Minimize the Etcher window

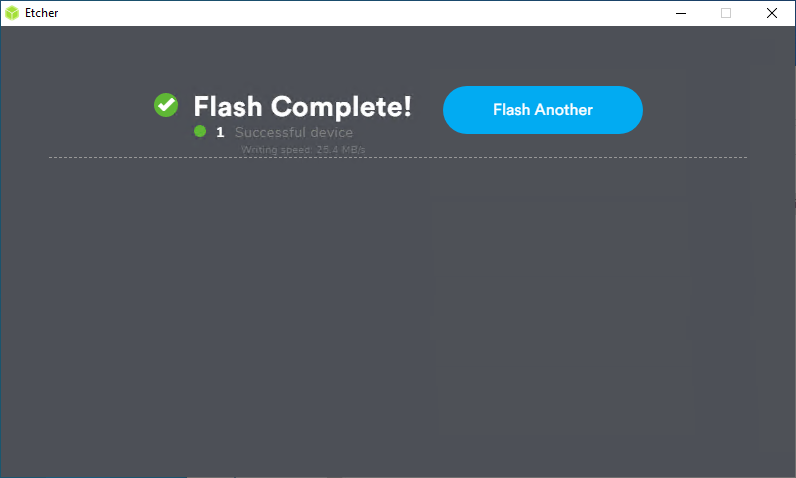coord(681,13)
